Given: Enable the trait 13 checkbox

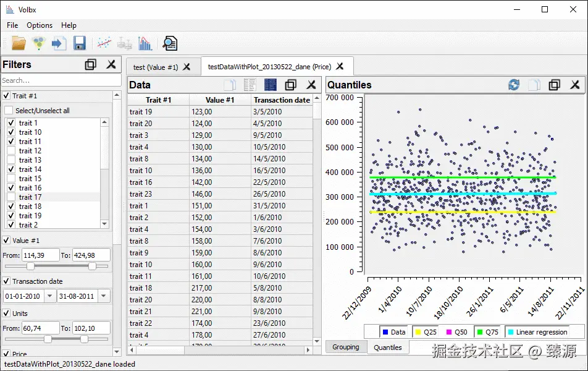Looking at the screenshot, I should click(10, 160).
